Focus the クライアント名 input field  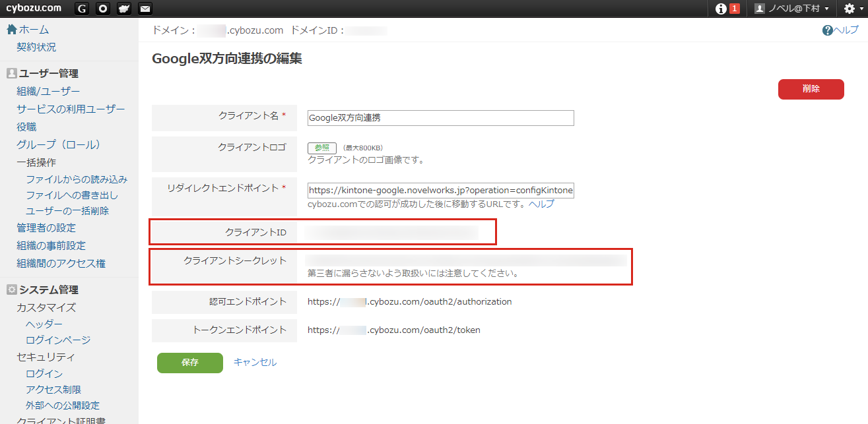tap(441, 118)
